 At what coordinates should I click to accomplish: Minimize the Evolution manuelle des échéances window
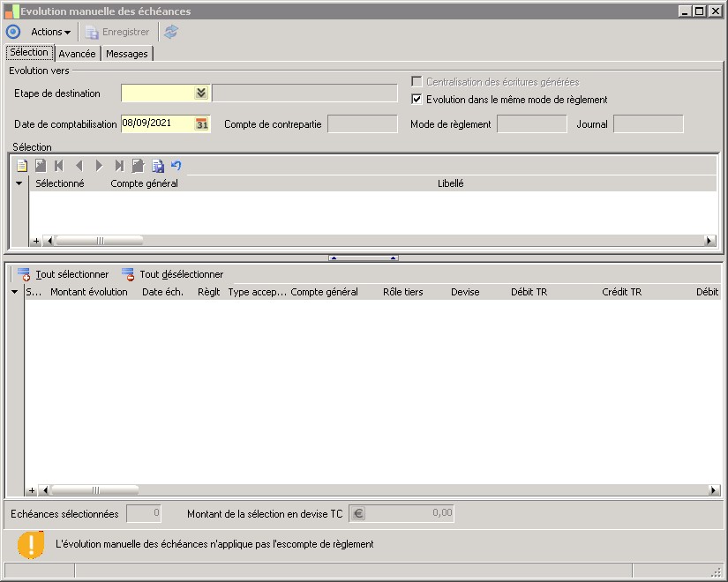click(x=684, y=11)
